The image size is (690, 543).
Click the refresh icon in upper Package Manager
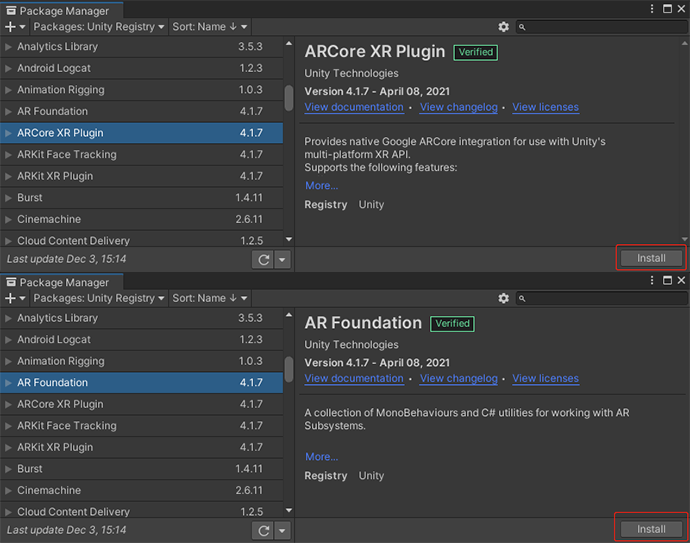pos(263,260)
